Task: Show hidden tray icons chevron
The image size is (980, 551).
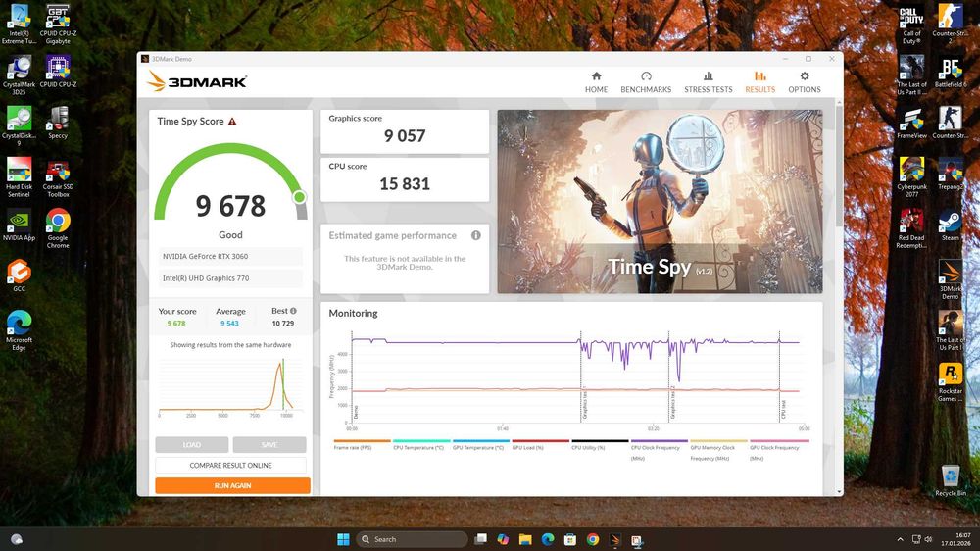Action: tap(900, 539)
